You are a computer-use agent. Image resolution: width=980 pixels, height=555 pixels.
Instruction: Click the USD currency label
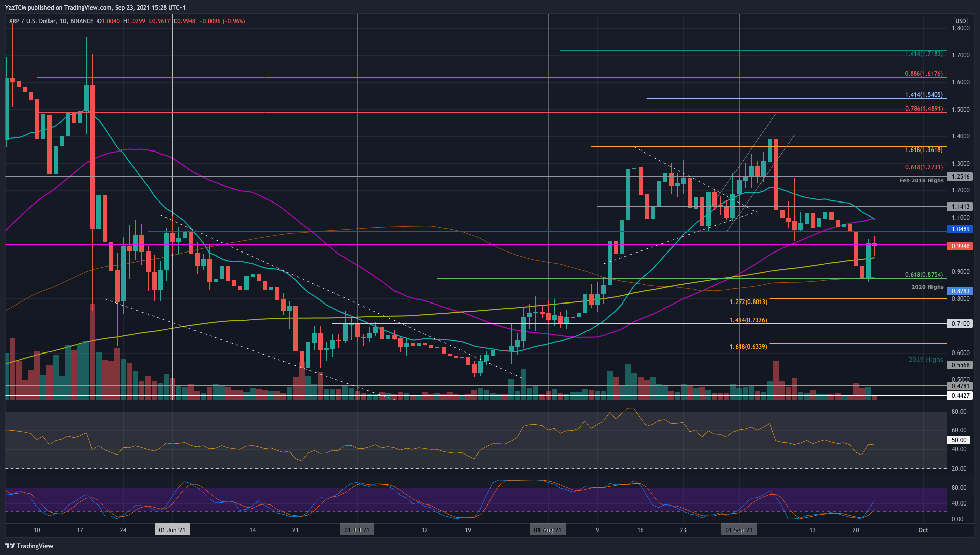(960, 21)
